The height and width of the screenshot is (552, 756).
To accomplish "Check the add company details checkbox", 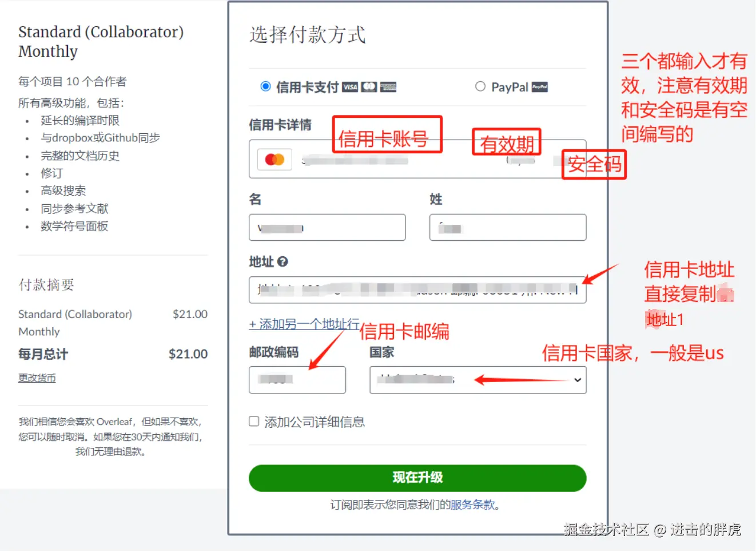I will (x=254, y=422).
